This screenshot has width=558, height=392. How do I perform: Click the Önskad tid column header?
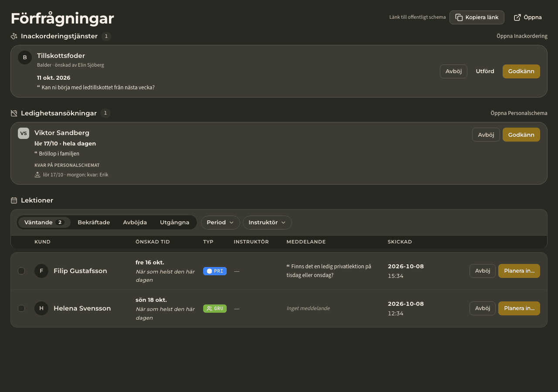coord(153,242)
